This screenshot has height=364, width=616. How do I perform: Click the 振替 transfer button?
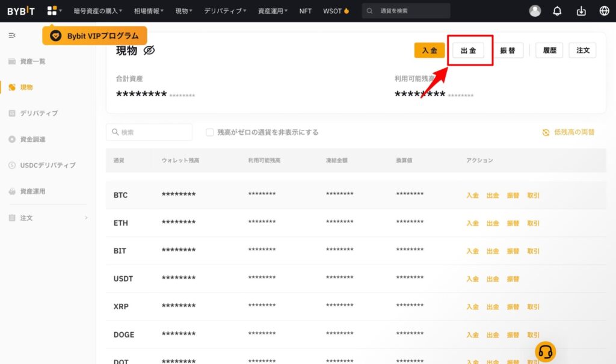tap(508, 51)
